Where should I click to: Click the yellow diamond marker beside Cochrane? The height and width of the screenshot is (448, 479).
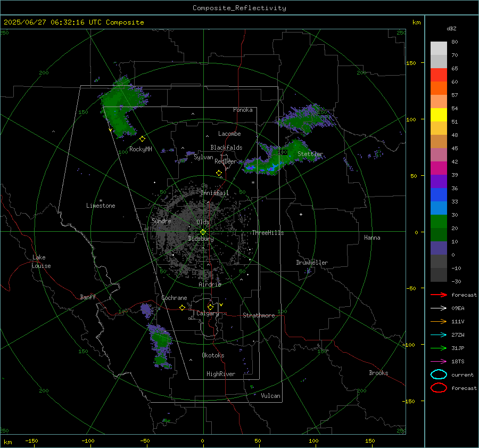(x=183, y=307)
